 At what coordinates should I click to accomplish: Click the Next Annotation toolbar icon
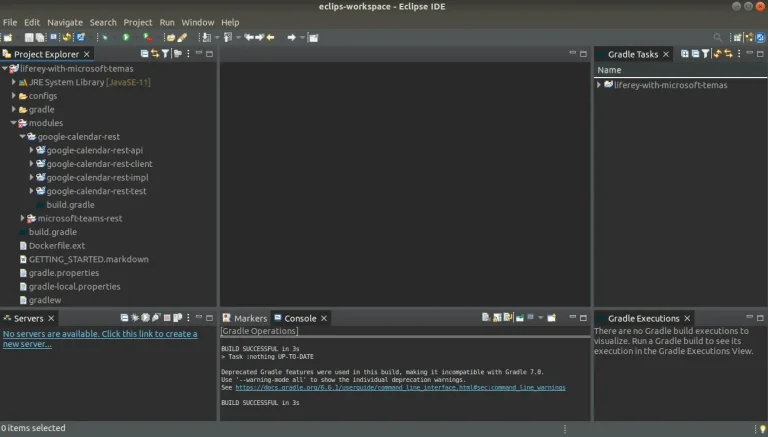[207, 37]
